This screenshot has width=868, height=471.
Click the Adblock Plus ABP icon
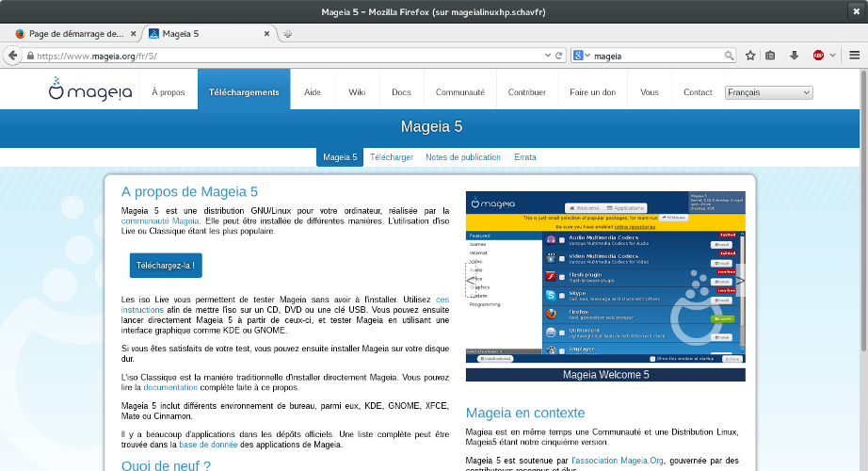(818, 56)
